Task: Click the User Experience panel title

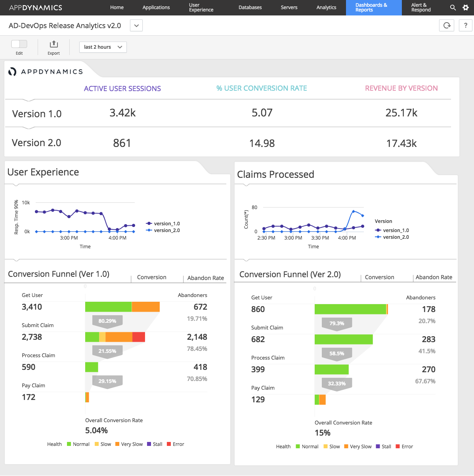Action: pyautogui.click(x=43, y=172)
